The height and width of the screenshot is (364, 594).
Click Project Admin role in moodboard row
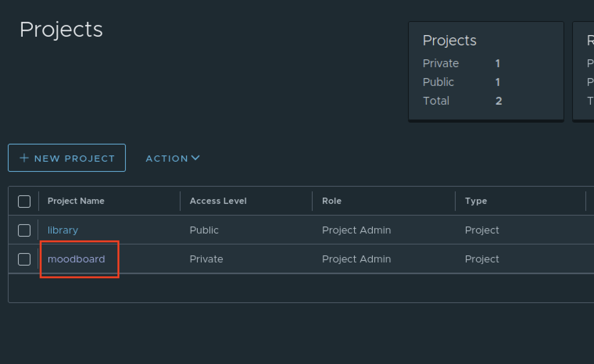[356, 259]
